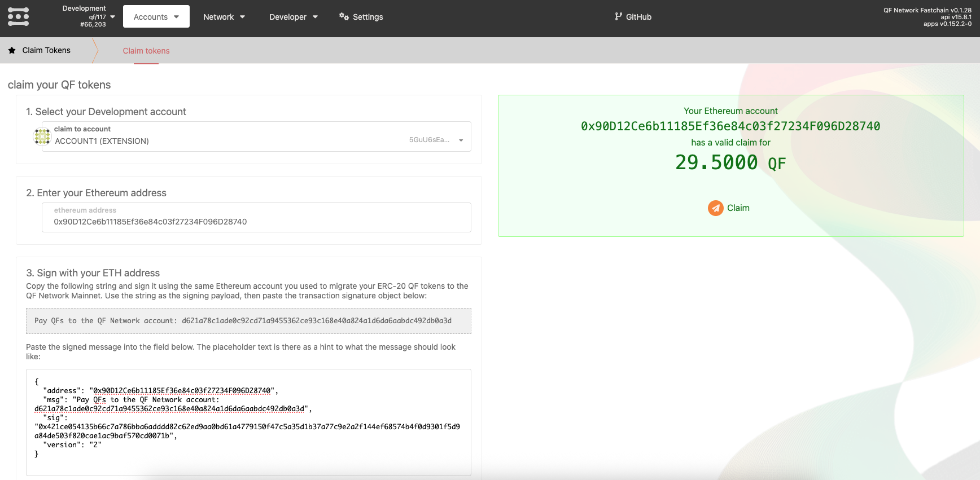The width and height of the screenshot is (980, 480).
Task: Click the QF Network logo icon
Action: tap(19, 17)
